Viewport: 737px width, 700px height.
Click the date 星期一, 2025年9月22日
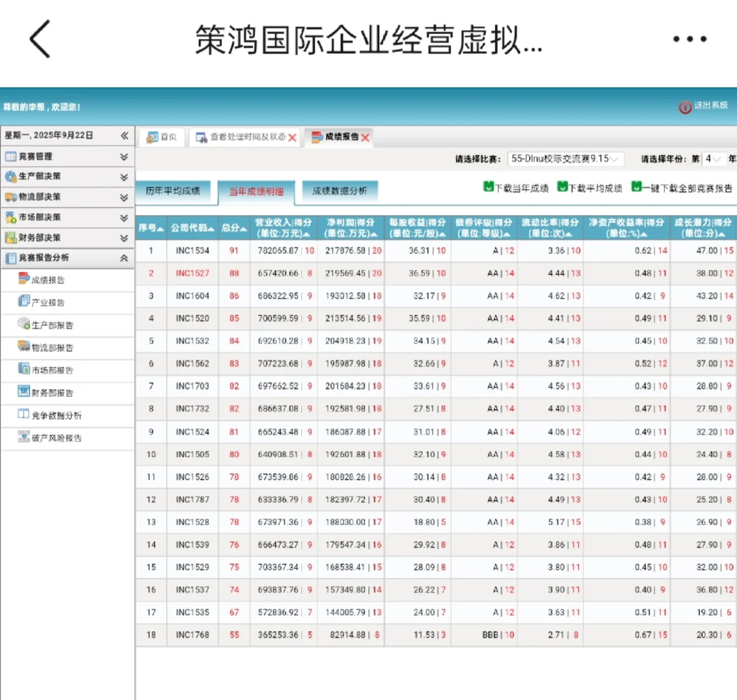[49, 135]
